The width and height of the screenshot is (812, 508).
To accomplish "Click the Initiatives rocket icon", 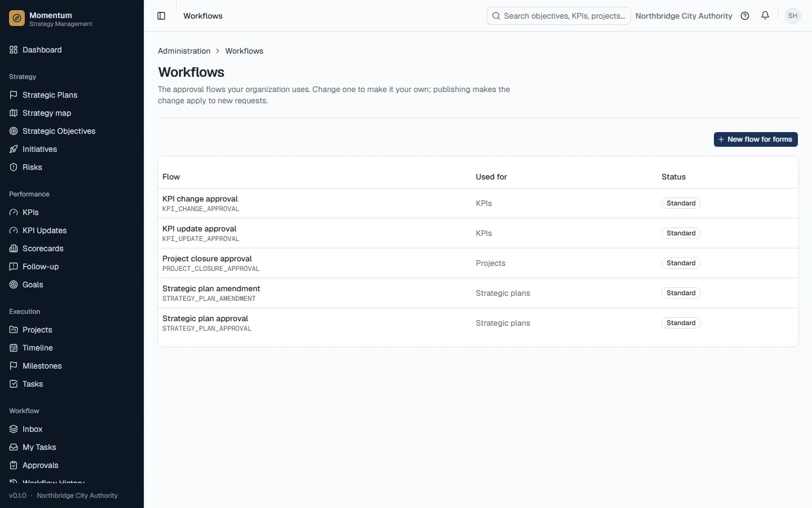I will point(14,149).
